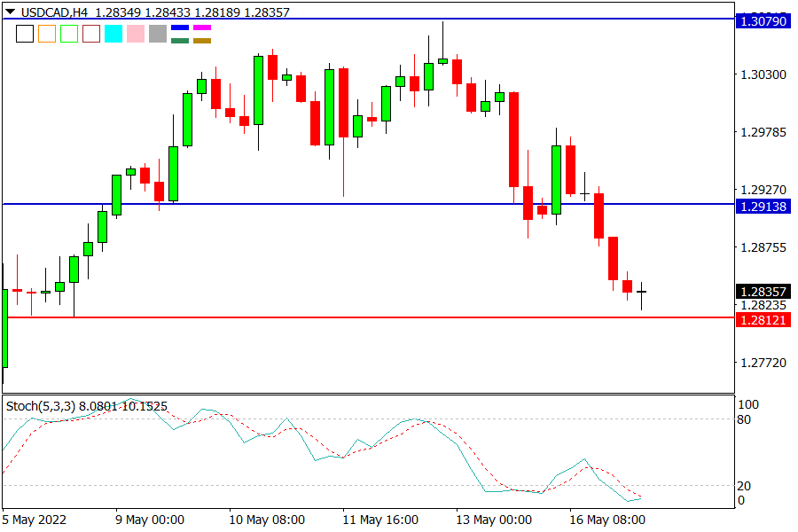Screen dimensions: 798x532
Task: Click the last doji candle on the chart
Action: point(641,293)
